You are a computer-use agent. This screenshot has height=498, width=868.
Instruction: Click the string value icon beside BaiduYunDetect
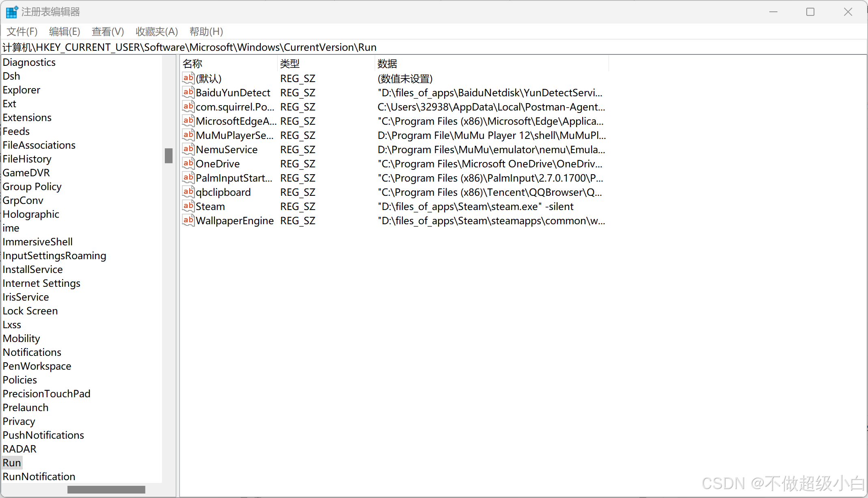[x=188, y=92]
